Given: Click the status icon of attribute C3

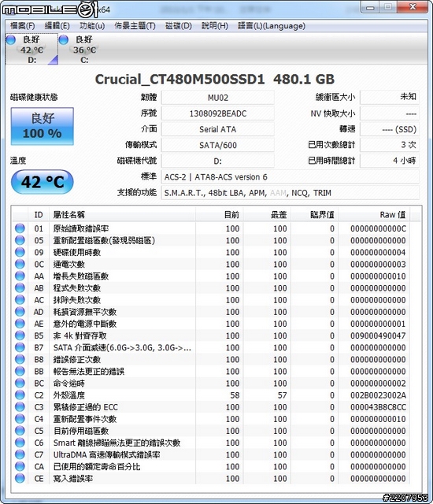Looking at the screenshot, I should [x=20, y=406].
